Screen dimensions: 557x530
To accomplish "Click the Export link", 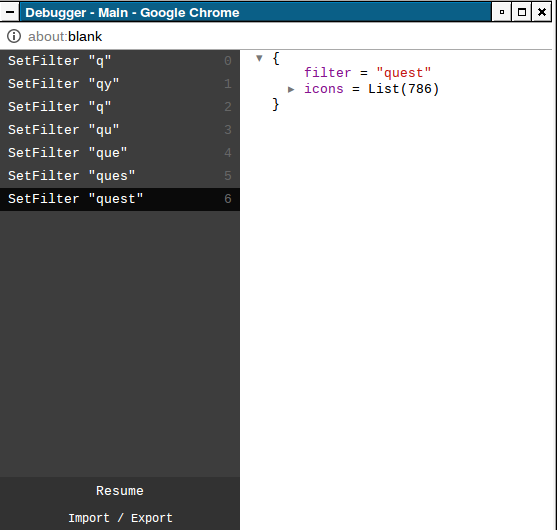I will click(x=152, y=518).
